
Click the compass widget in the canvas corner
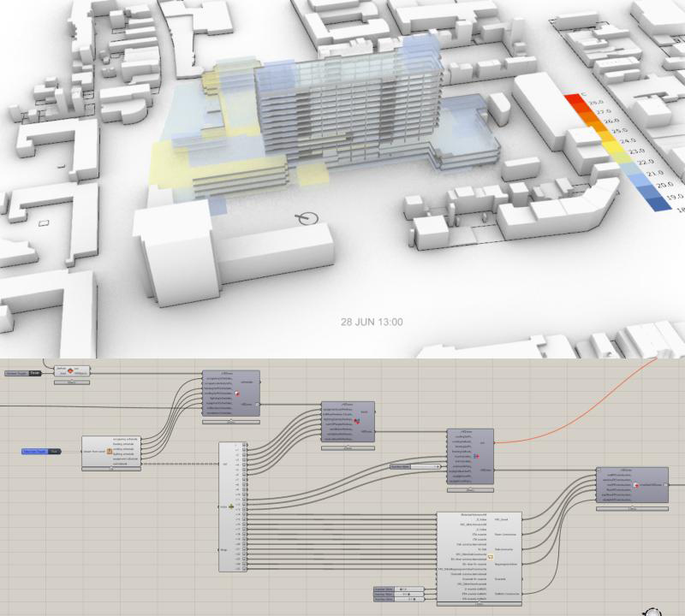654,611
